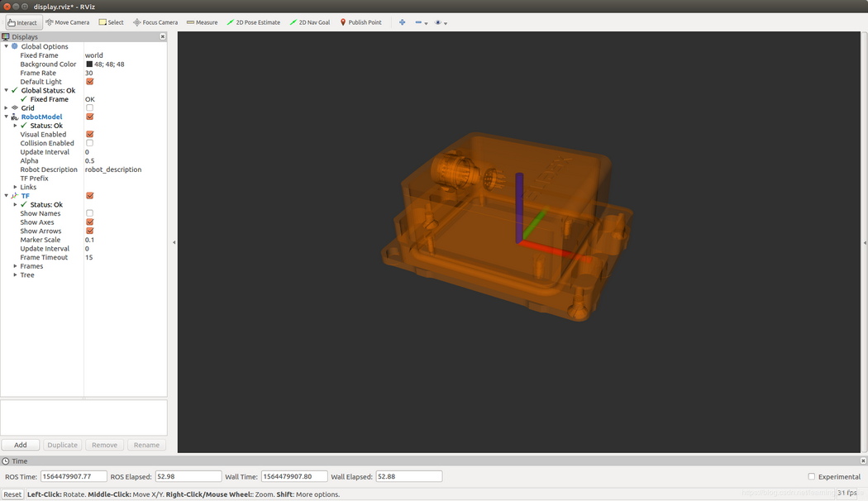Collapse the Global Status section

click(x=6, y=90)
